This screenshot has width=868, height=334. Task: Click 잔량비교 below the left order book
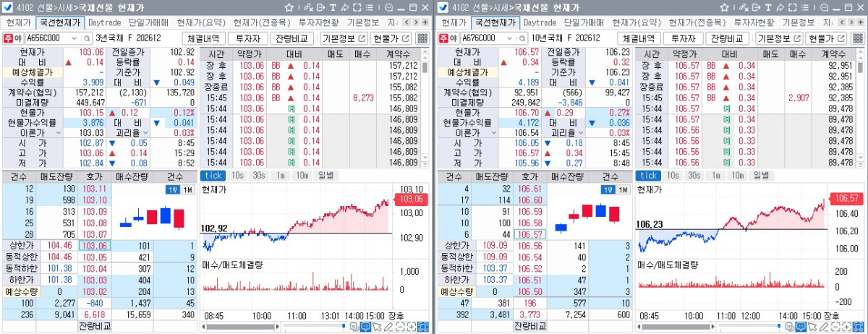[95, 326]
